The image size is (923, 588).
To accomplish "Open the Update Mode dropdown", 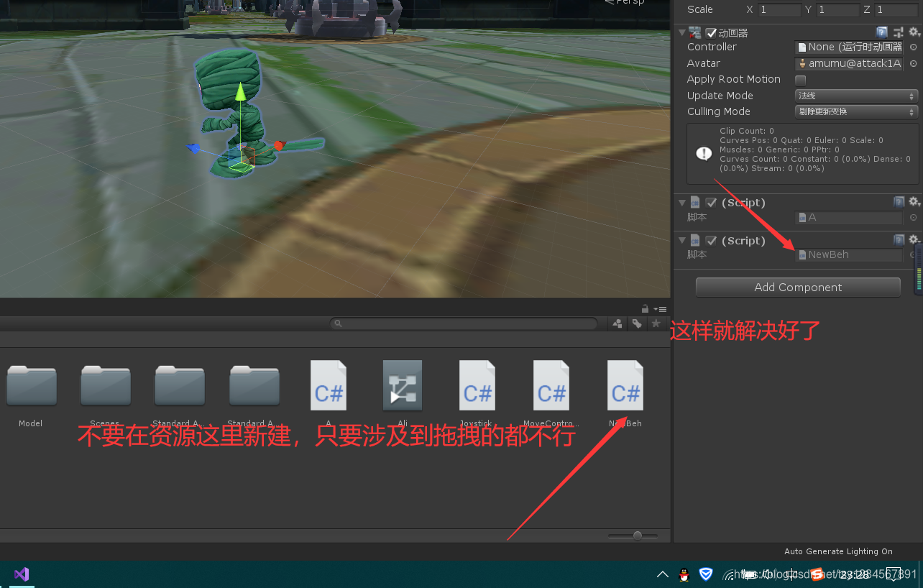I will point(856,96).
